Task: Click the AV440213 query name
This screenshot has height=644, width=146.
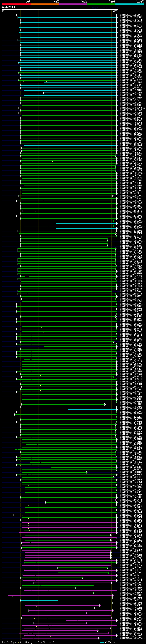Action: [x=8, y=7]
